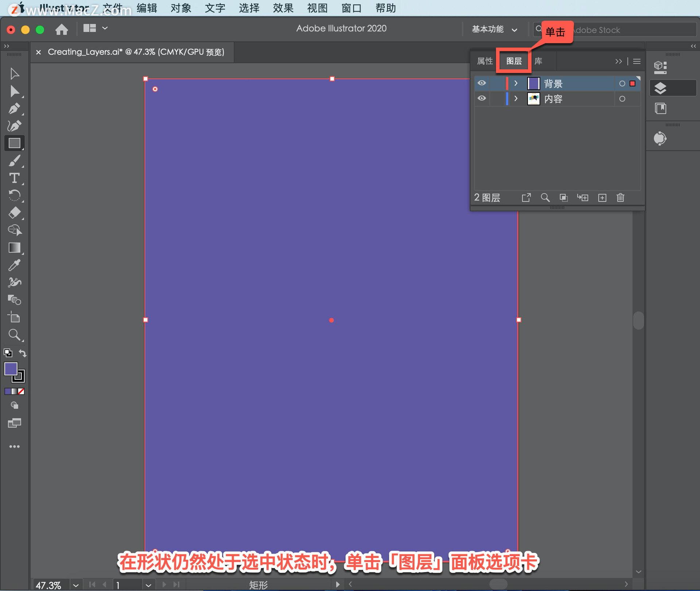Select the Type tool

[14, 178]
